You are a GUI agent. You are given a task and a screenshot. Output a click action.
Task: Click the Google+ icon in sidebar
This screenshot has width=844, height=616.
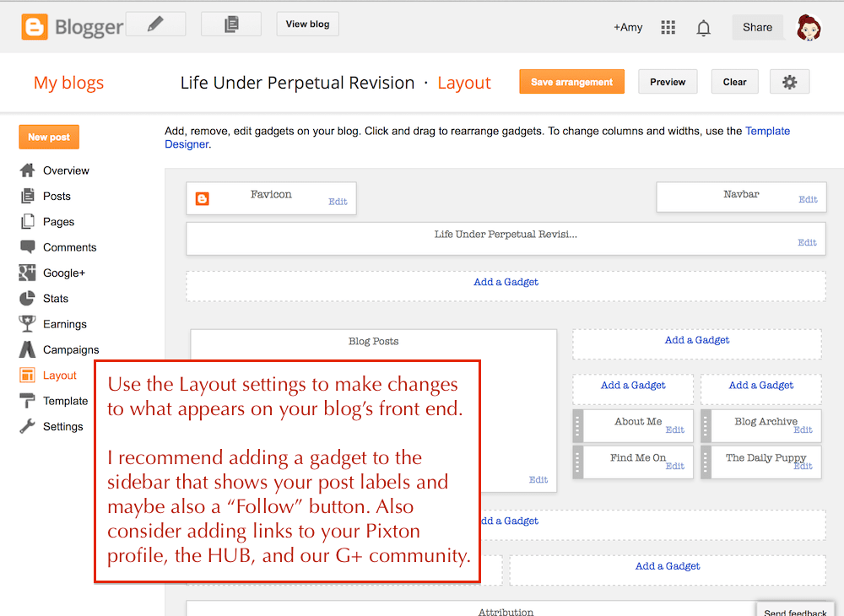tap(27, 273)
